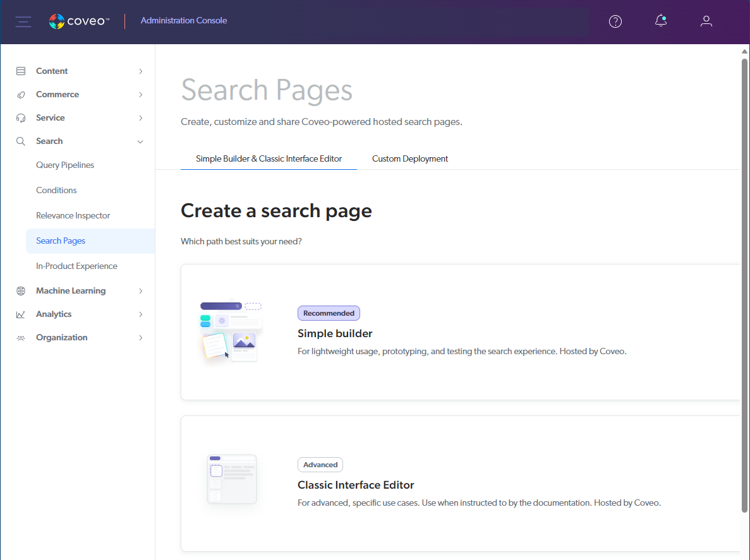This screenshot has height=560, width=750.
Task: Expand the Machine Learning chevron
Action: point(141,291)
